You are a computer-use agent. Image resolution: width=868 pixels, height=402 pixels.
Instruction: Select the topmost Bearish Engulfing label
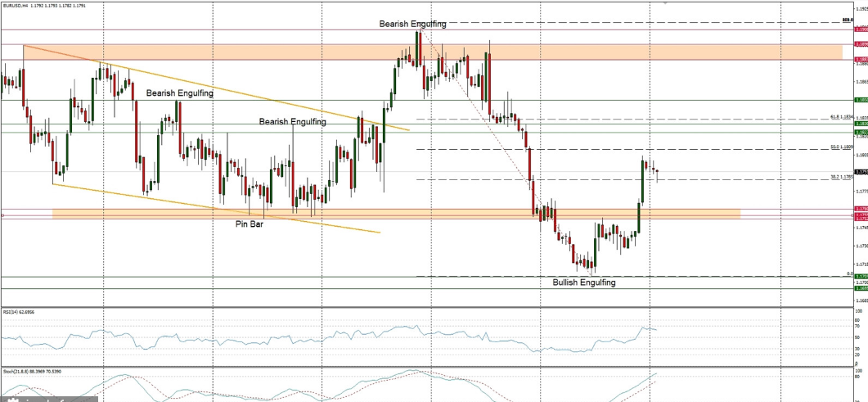point(412,25)
